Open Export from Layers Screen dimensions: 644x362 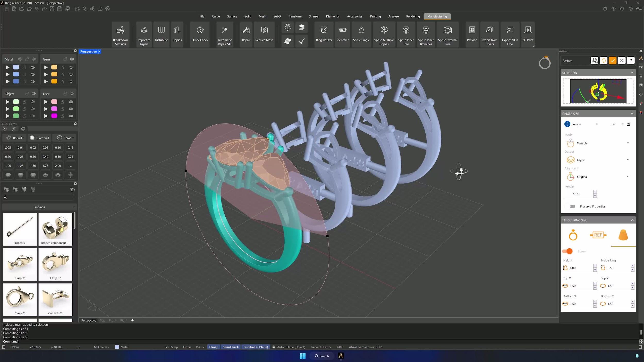(x=489, y=35)
